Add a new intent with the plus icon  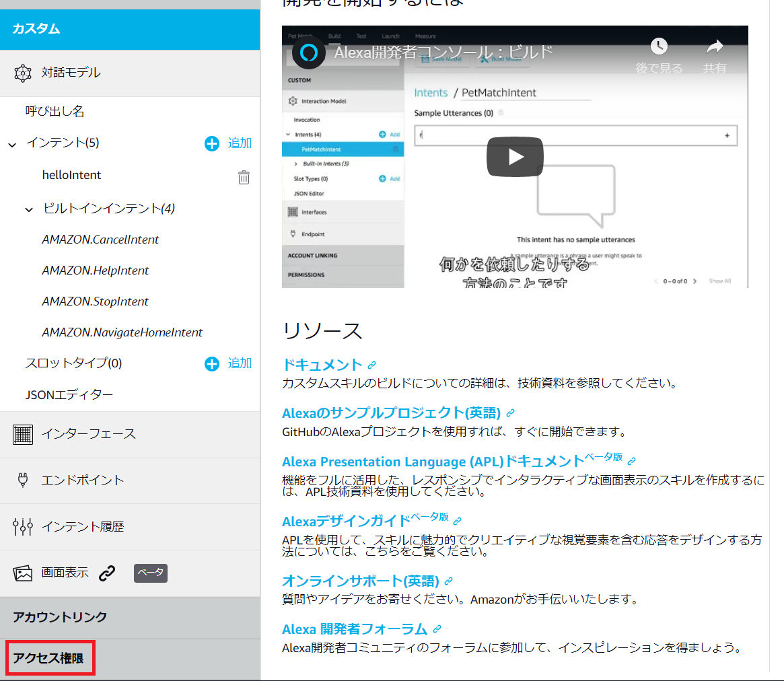coord(212,143)
